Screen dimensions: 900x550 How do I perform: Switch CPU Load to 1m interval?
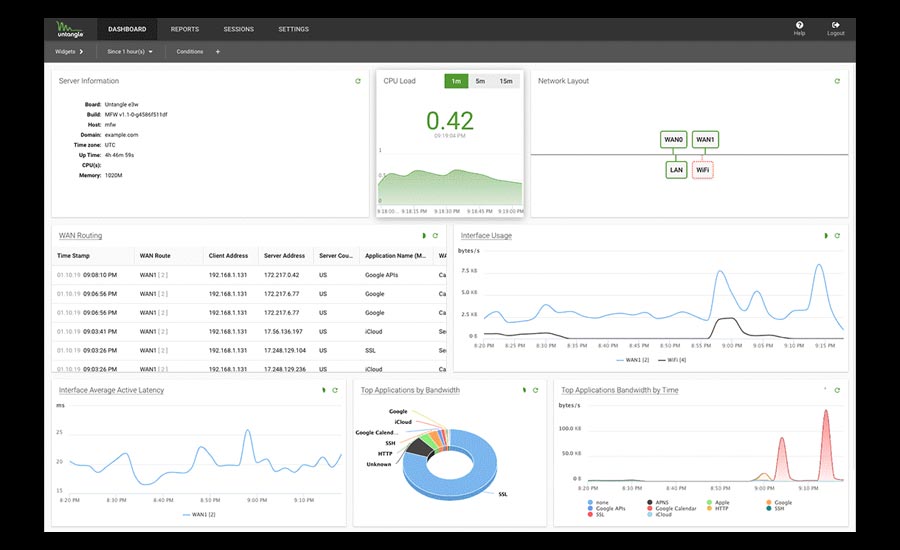tap(456, 81)
